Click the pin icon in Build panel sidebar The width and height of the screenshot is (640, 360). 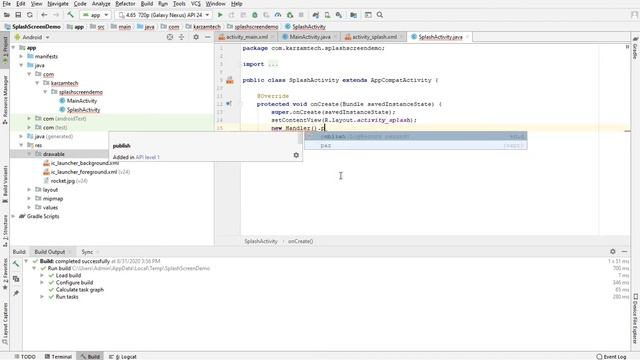click(16, 293)
